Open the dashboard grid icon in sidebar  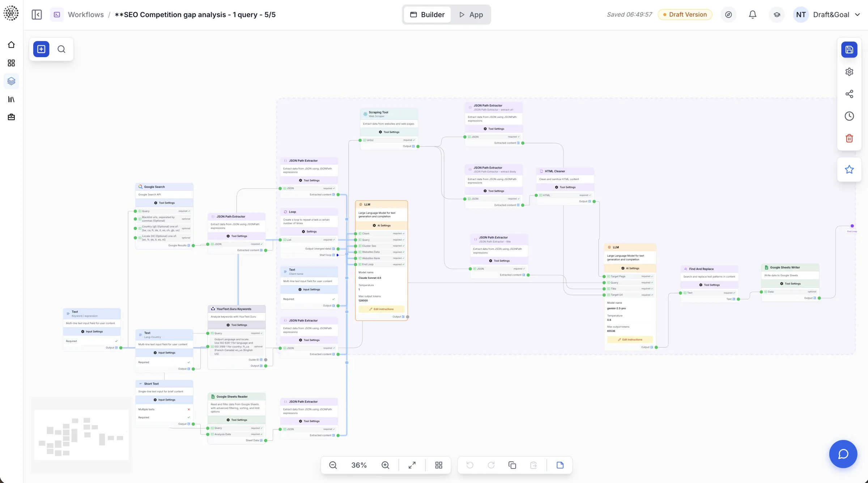click(11, 63)
